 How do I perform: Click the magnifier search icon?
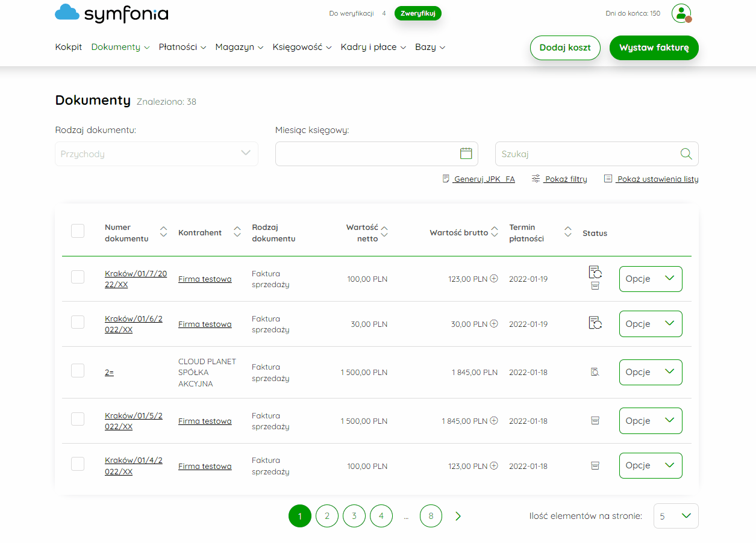(686, 154)
